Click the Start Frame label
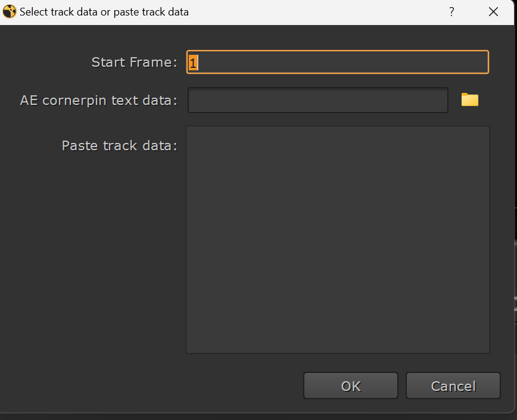 point(134,61)
